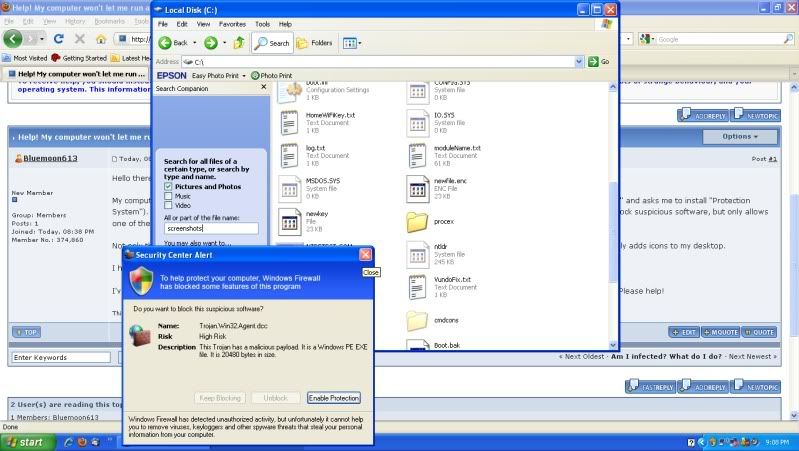
Task: Open the View menu in Local Disk window
Action: tap(203, 24)
